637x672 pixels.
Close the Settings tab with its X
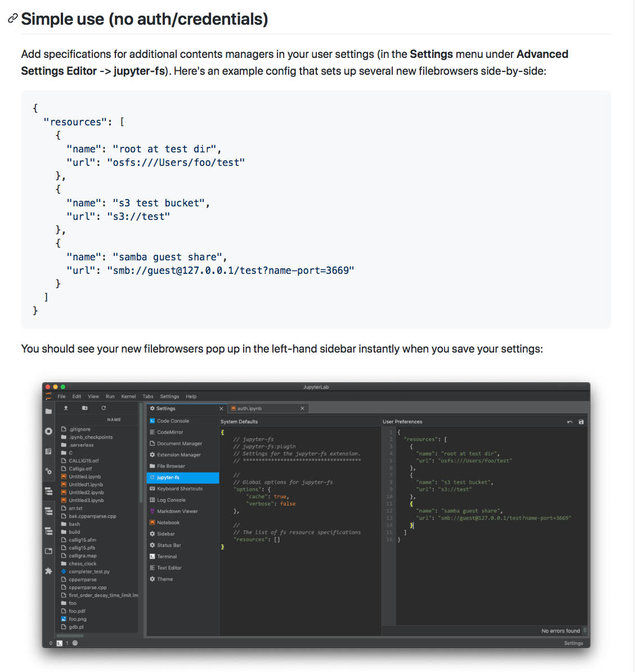[221, 408]
